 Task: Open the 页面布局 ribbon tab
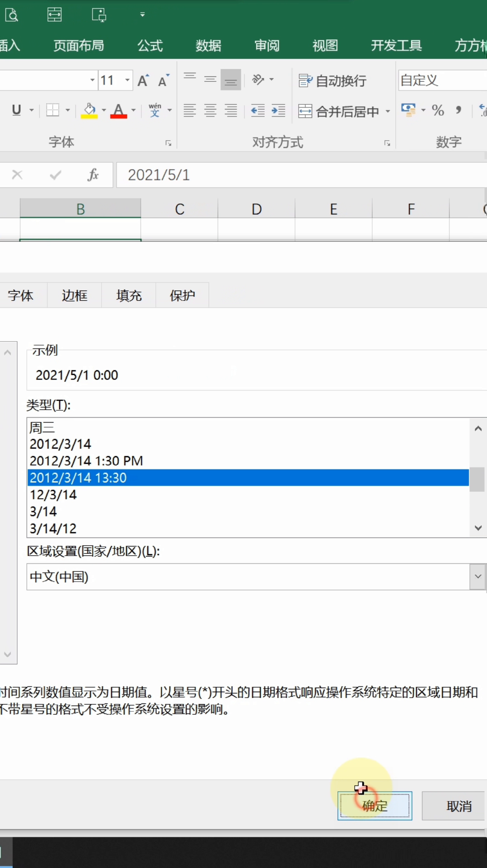click(x=79, y=46)
